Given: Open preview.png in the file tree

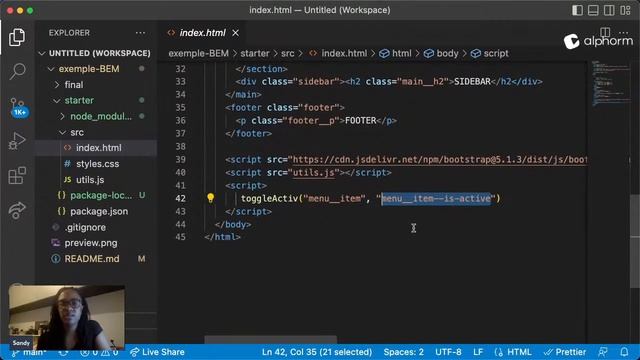Looking at the screenshot, I should (96, 243).
